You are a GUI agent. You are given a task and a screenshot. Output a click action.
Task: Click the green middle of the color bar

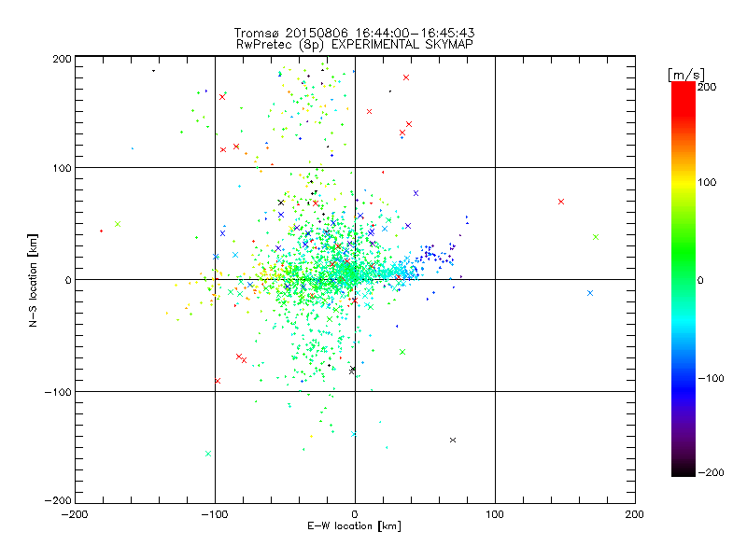tap(684, 279)
